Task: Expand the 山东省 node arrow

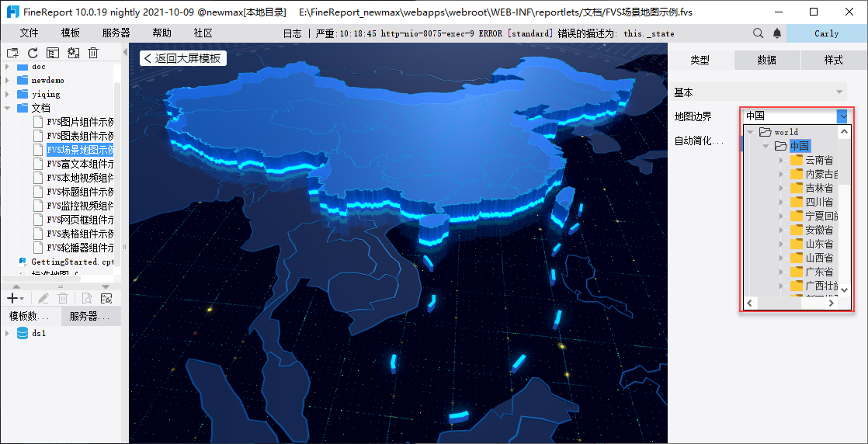Action: point(781,245)
